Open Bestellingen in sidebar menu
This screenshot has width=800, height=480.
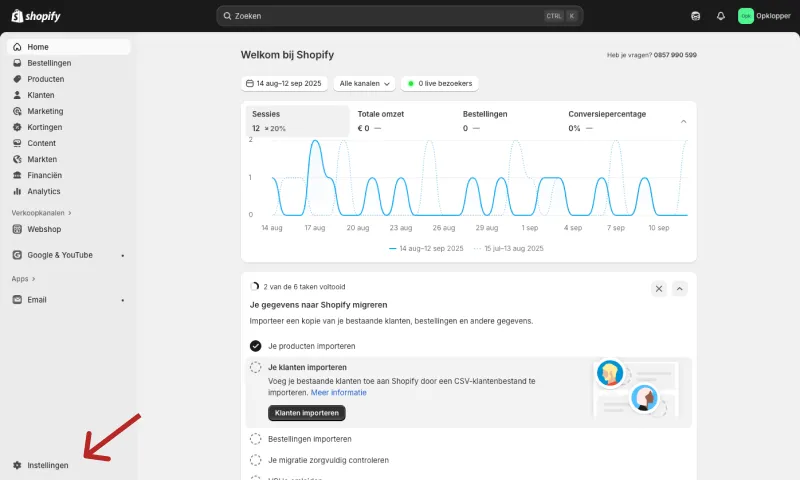pyautogui.click(x=68, y=63)
